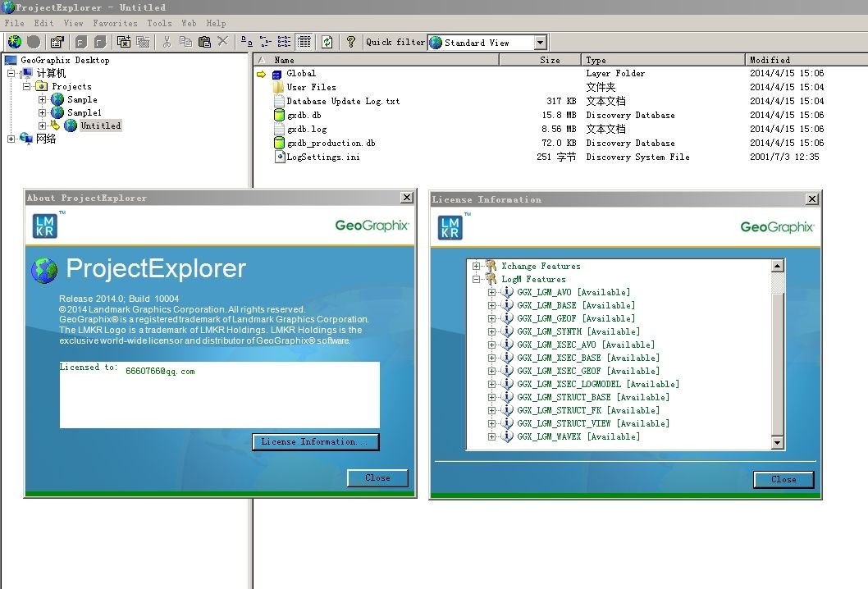This screenshot has width=868, height=589.
Task: Open the File menu
Action: [15, 23]
